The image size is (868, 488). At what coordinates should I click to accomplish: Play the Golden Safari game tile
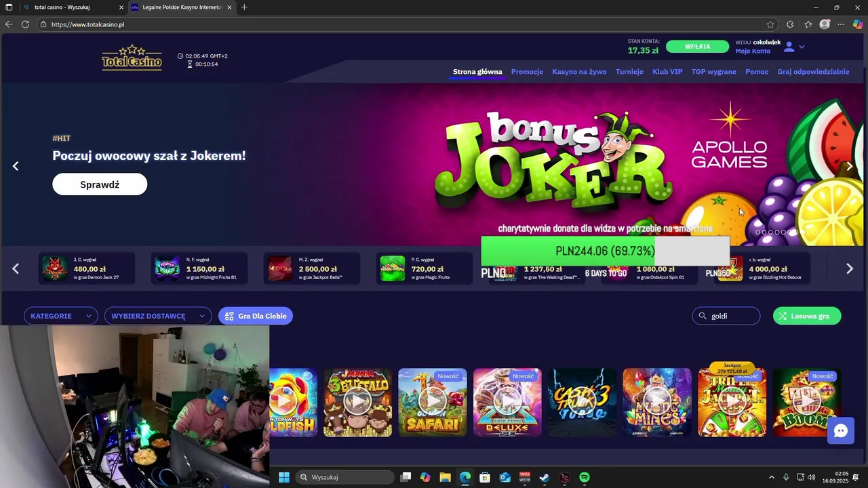[x=433, y=403]
